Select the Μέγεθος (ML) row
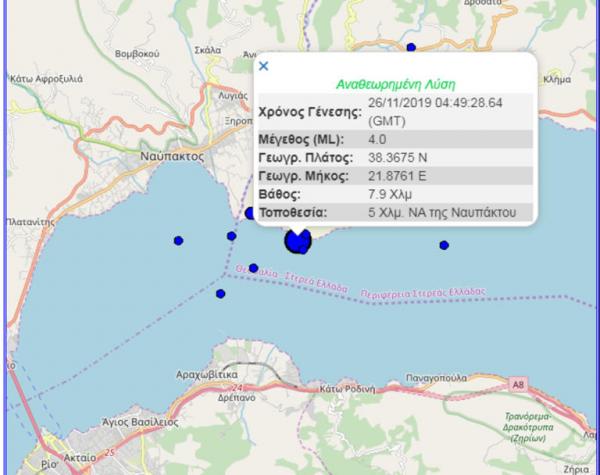 (396, 139)
